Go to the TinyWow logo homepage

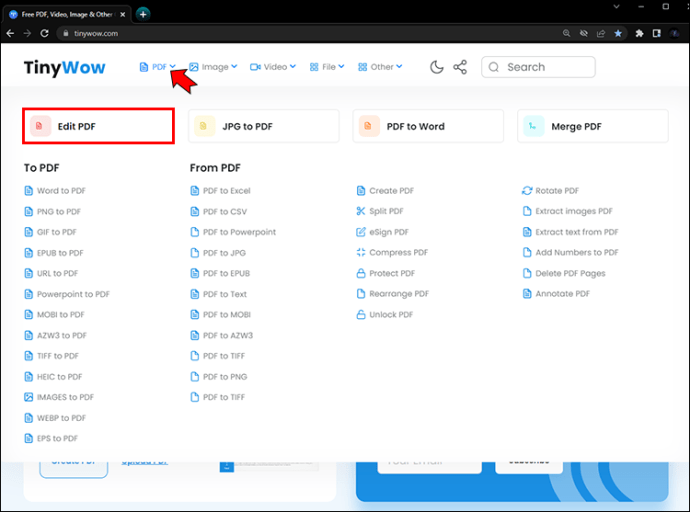tap(65, 67)
